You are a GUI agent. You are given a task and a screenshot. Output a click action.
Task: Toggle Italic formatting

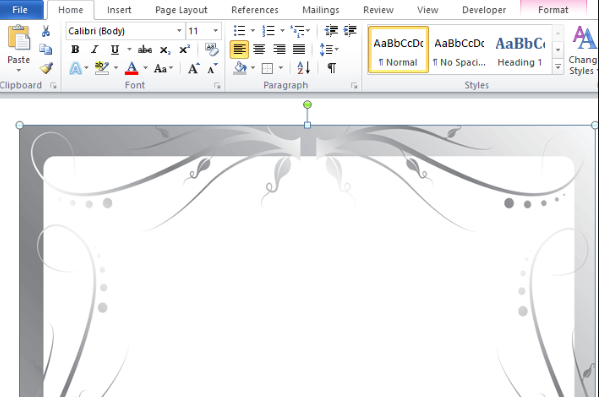[x=95, y=49]
